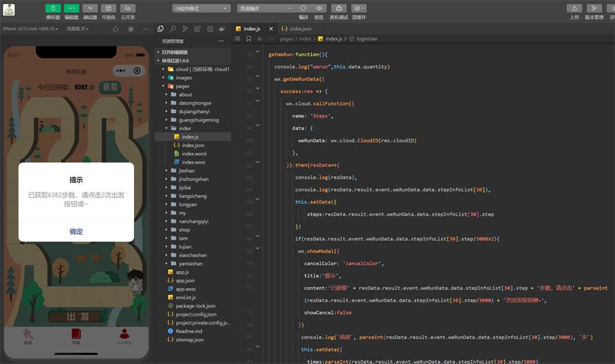
Task: Click the 预览 preview eye icon
Action: (x=319, y=8)
